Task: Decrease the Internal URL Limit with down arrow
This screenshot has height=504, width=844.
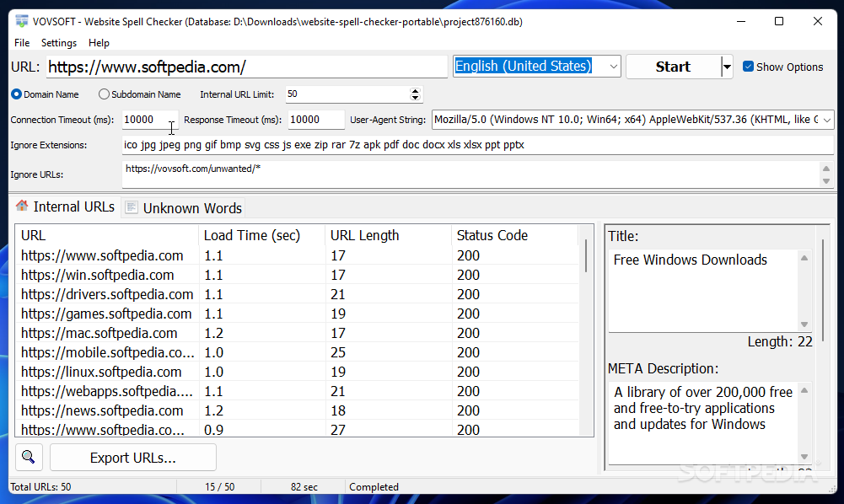Action: (x=415, y=98)
